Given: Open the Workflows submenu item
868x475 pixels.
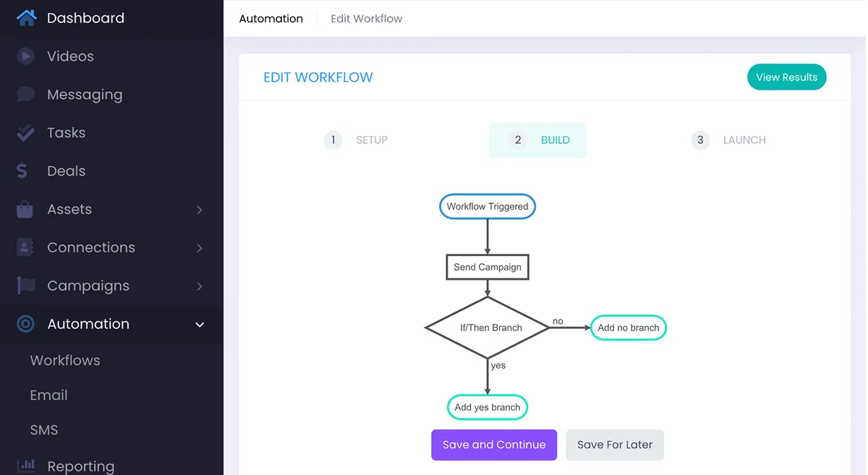Looking at the screenshot, I should point(65,361).
